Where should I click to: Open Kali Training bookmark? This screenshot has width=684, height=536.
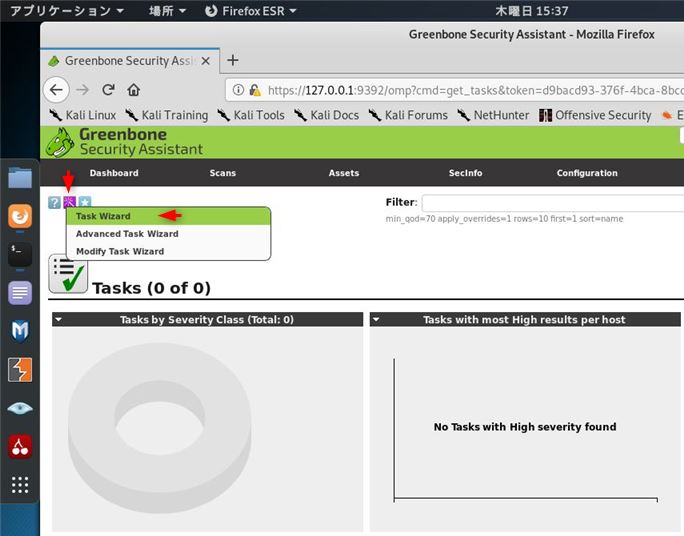point(167,115)
